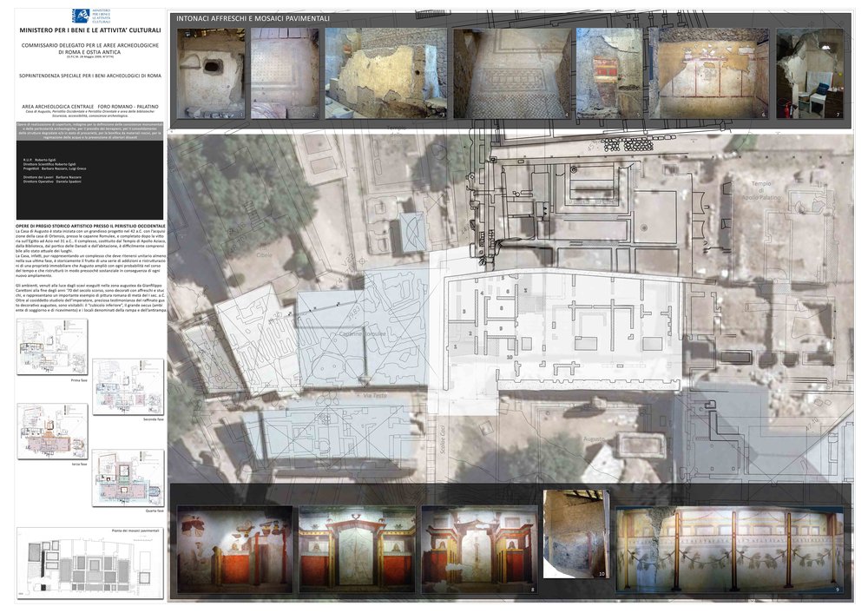Select the small photo numbered 10
Image resolution: width=868 pixels, height=613 pixels.
(x=576, y=534)
